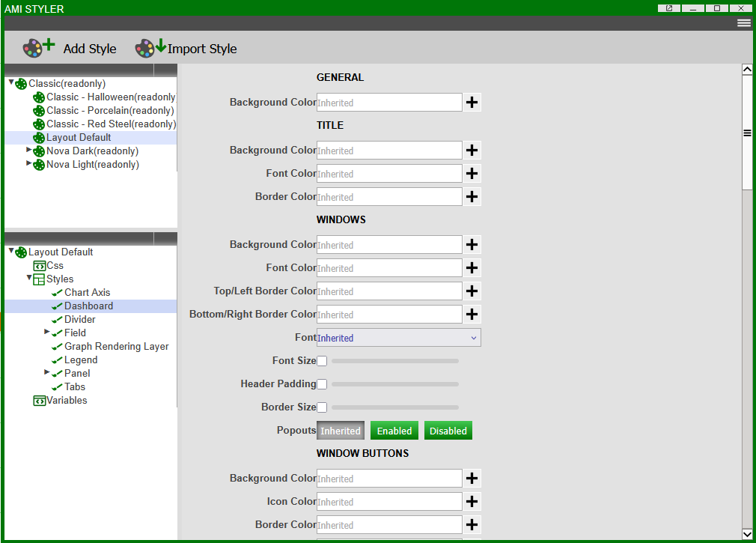Expand the Panel styles node
The image size is (756, 543).
coord(47,372)
